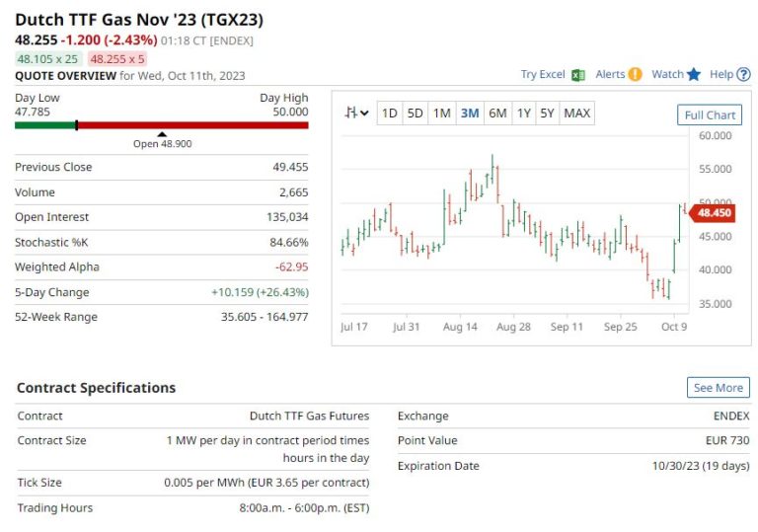Click the Excel spreadsheet icon
The width and height of the screenshot is (758, 532).
pyautogui.click(x=578, y=75)
